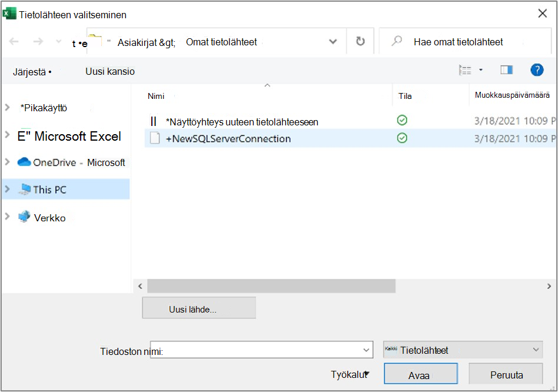Select the OneDrive cloud icon
Screen dimensions: 558x392
[x=24, y=162]
